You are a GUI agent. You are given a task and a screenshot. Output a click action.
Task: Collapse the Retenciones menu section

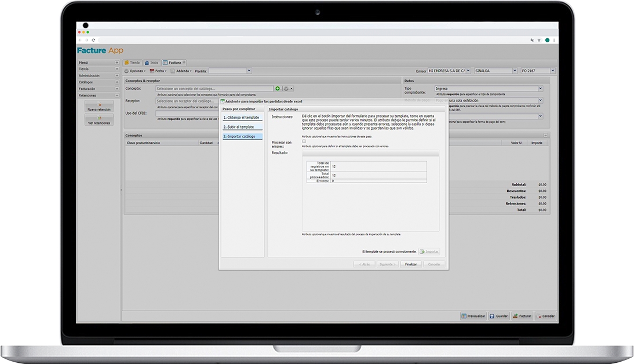pyautogui.click(x=116, y=95)
